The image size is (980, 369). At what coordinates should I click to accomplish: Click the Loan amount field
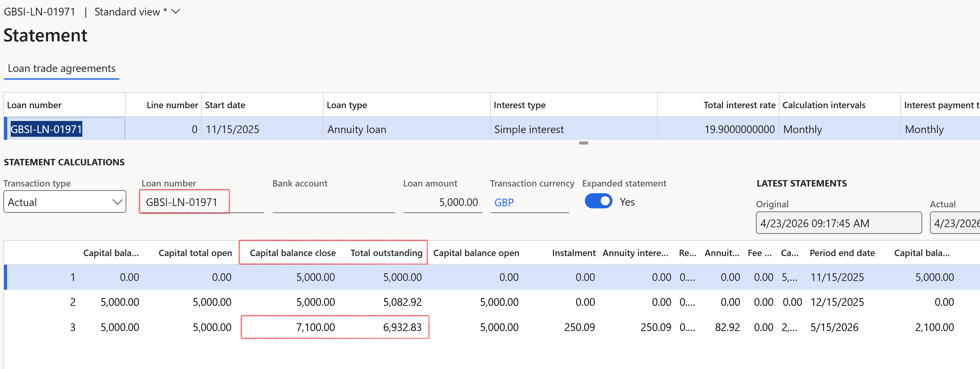click(x=442, y=202)
